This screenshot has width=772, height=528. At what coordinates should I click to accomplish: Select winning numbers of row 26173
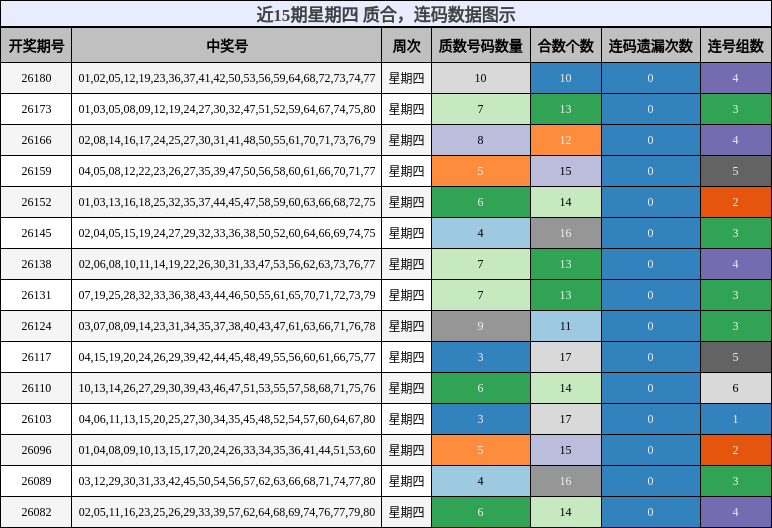226,109
